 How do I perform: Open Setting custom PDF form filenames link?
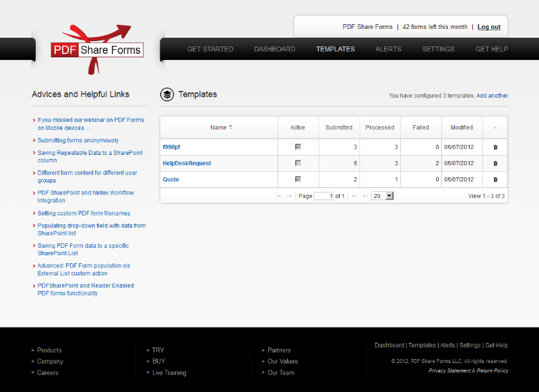pos(84,213)
